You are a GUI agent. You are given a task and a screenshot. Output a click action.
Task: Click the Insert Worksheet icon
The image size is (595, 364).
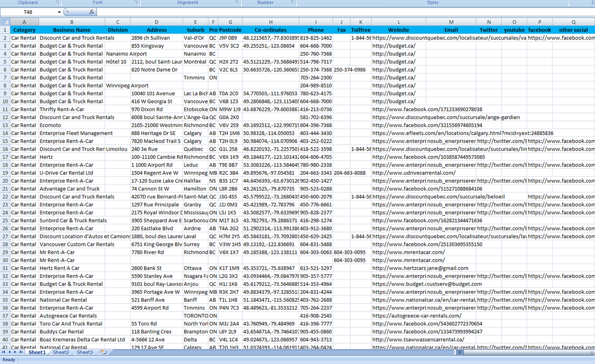pos(104,352)
